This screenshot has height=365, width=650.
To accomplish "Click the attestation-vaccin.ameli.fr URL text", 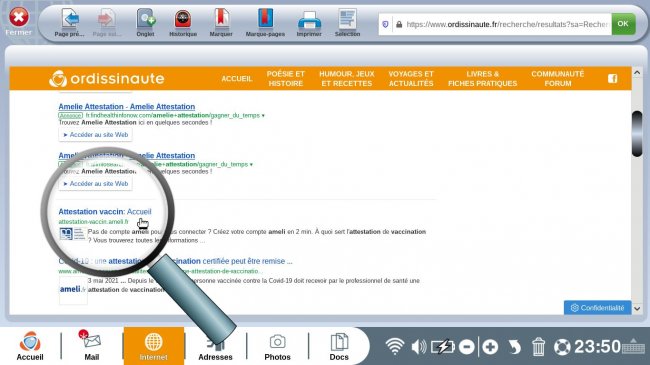I will [x=93, y=222].
